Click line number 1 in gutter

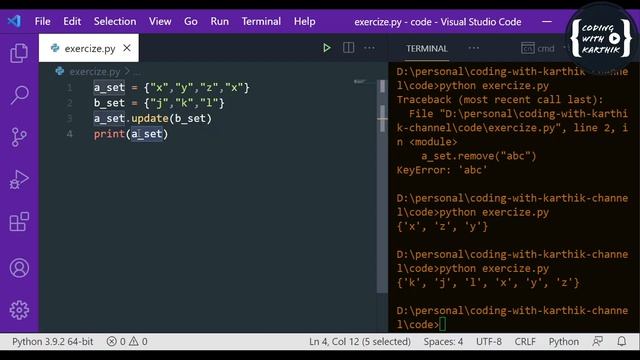pyautogui.click(x=70, y=87)
